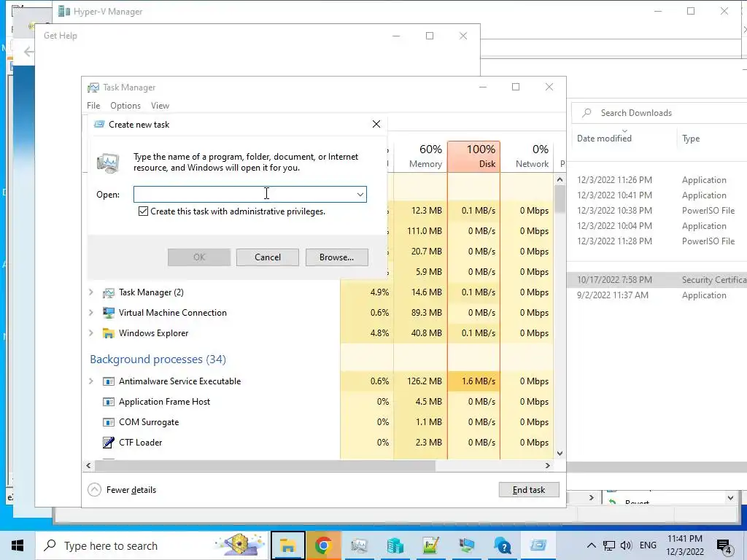Image resolution: width=747 pixels, height=560 pixels.
Task: Toggle administrative privileges checkbox
Action: click(x=143, y=211)
